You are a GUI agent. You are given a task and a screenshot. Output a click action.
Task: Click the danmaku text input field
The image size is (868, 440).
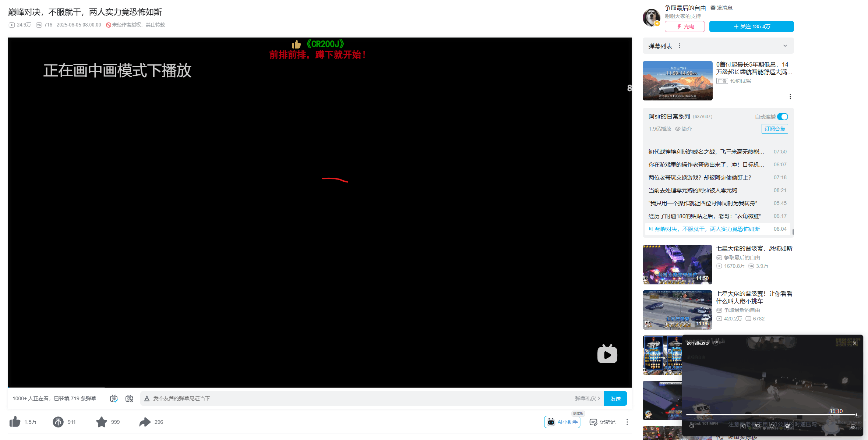point(361,398)
